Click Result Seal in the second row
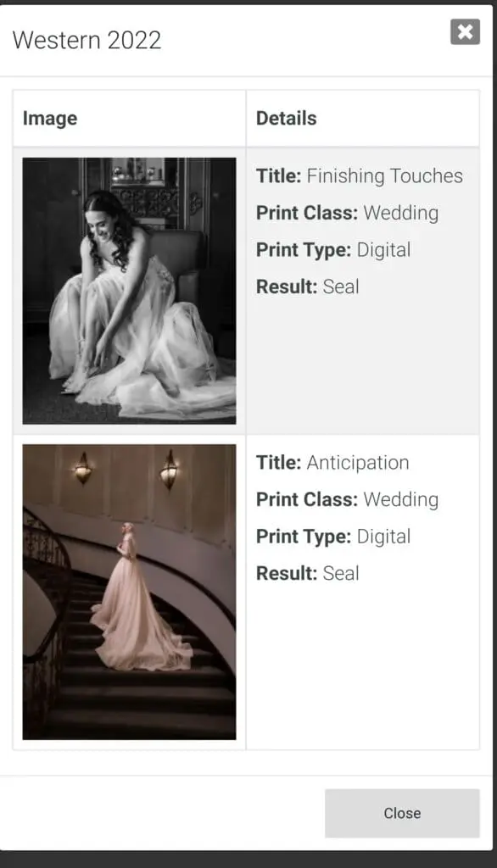This screenshot has height=868, width=497. (x=308, y=573)
